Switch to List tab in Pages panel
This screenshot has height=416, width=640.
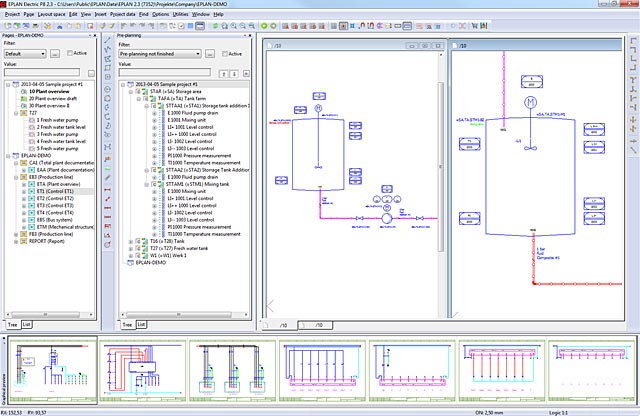pyautogui.click(x=28, y=325)
